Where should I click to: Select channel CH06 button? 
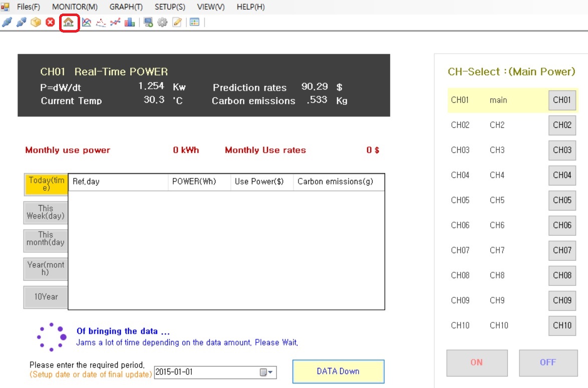562,225
